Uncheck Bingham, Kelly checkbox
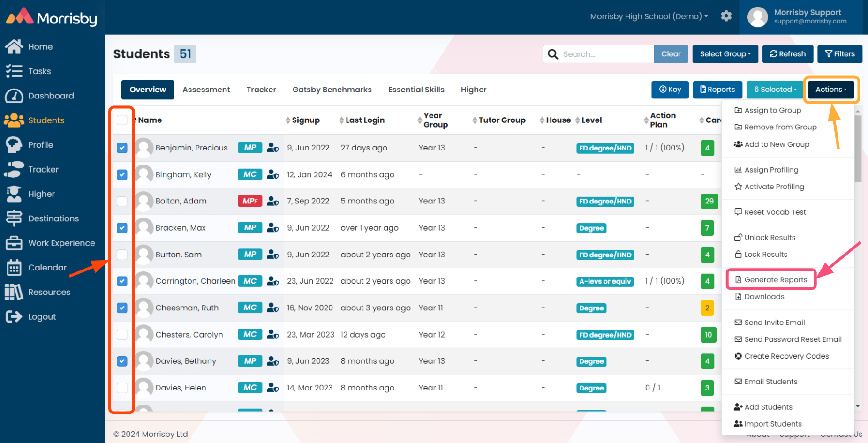Screen dimensions: 868x443 point(122,174)
